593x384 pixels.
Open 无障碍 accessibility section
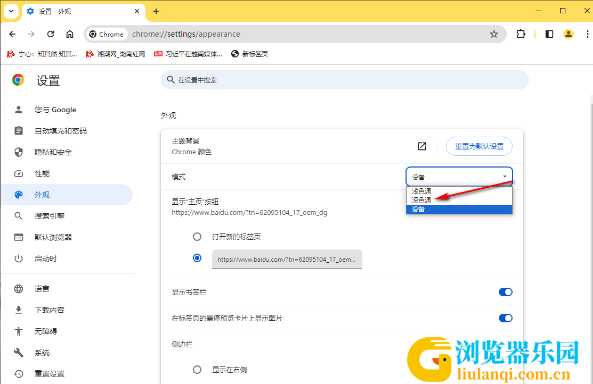[67, 331]
